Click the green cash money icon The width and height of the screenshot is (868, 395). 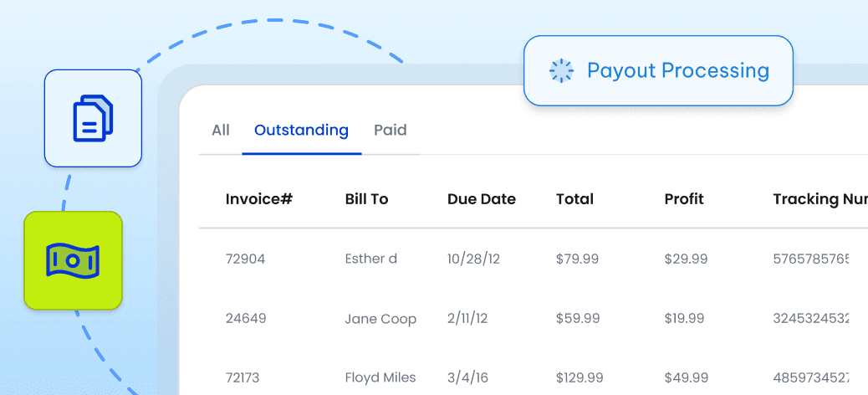[x=73, y=260]
